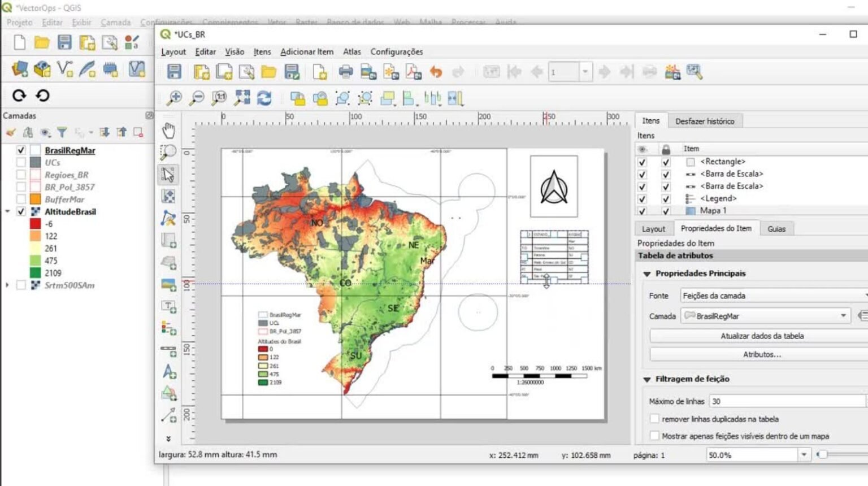Export layout as PDF
Viewport: 868px width, 486px height.
point(413,72)
